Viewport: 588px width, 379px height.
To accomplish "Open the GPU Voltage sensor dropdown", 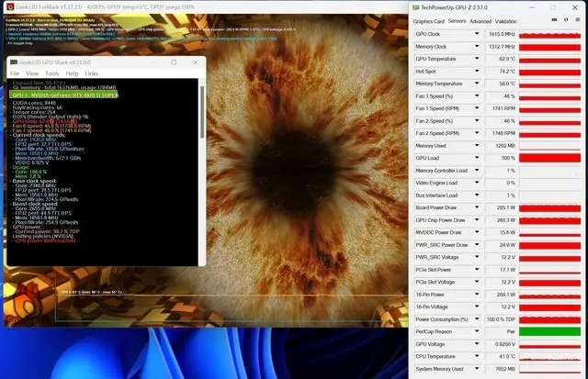I will pos(477,343).
